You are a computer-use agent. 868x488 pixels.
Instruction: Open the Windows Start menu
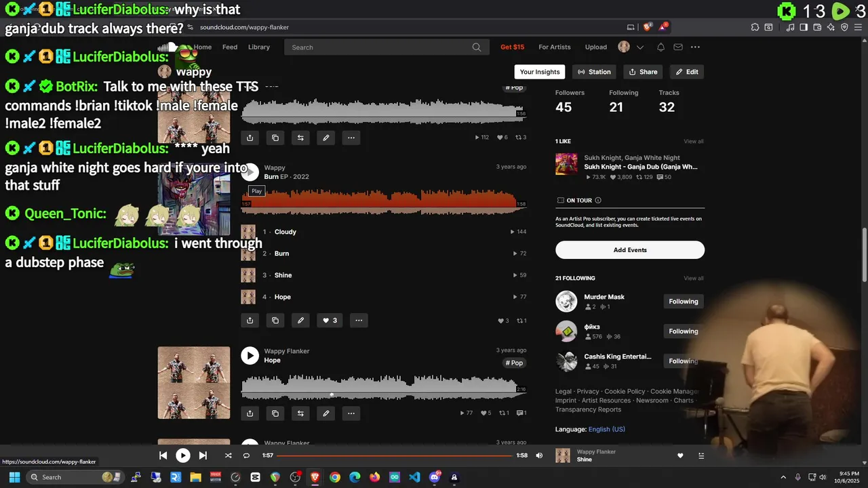[x=14, y=477]
